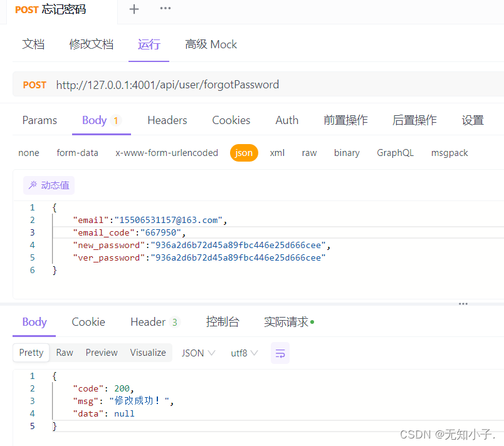The image size is (504, 446).
Task: Open the 实际请求 tab
Action: coord(289,322)
